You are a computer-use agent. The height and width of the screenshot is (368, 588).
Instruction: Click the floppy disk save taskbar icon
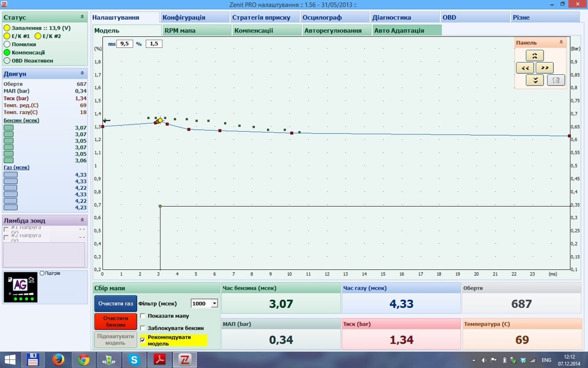pos(33,360)
